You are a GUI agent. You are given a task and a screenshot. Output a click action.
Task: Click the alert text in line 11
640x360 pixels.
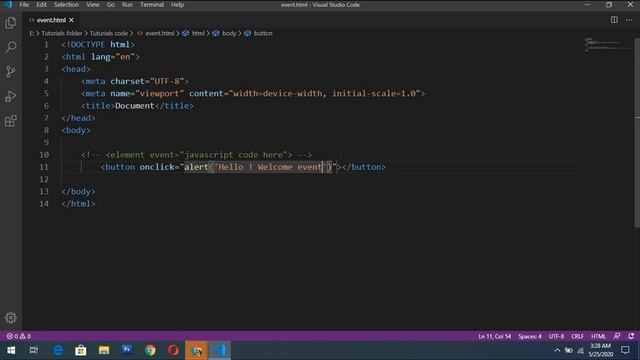click(x=196, y=167)
